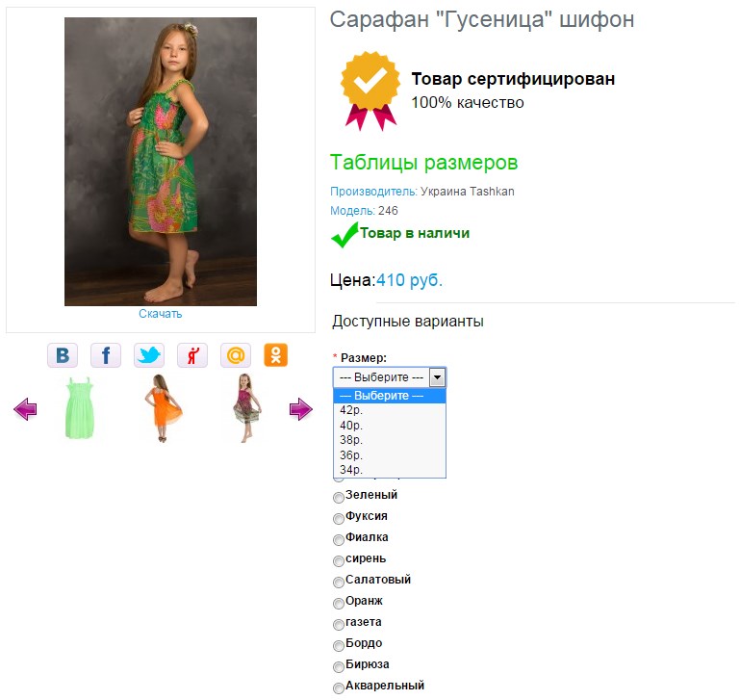Share via VKontakte icon
Screen dimensions: 740x700
click(63, 355)
